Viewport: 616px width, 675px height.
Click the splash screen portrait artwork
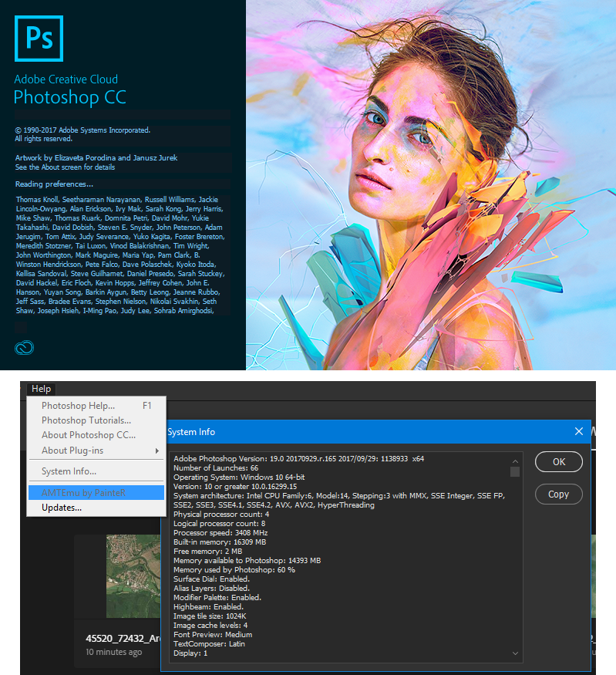430,185
